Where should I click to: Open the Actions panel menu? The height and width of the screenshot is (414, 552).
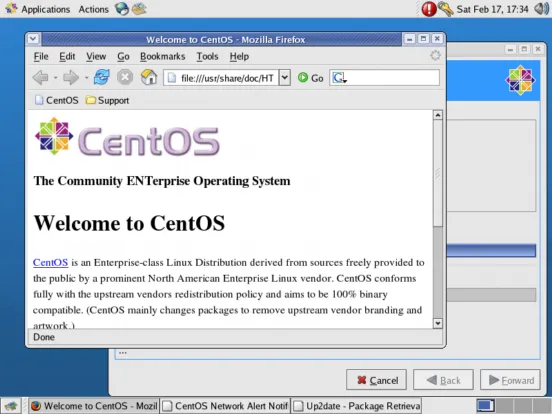coord(93,9)
